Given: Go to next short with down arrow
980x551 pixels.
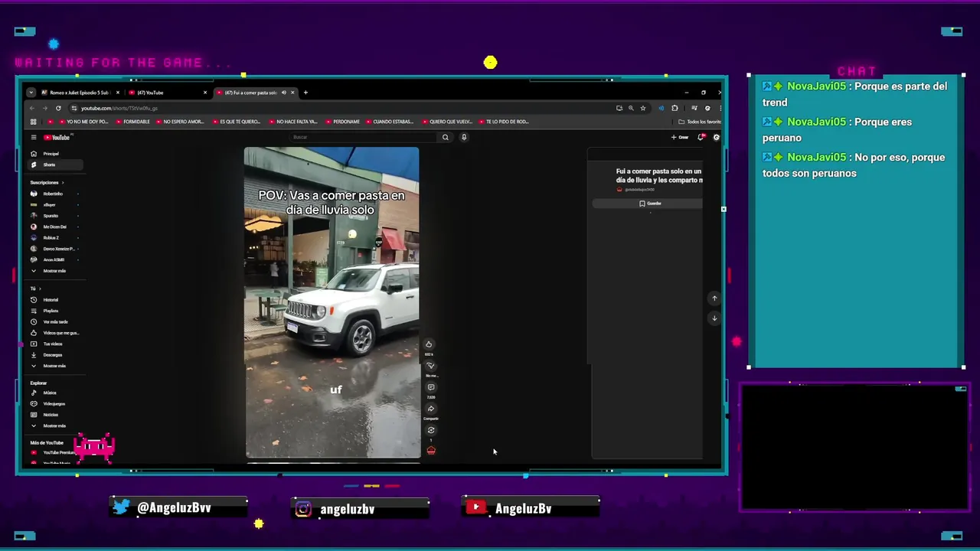Looking at the screenshot, I should tap(714, 318).
